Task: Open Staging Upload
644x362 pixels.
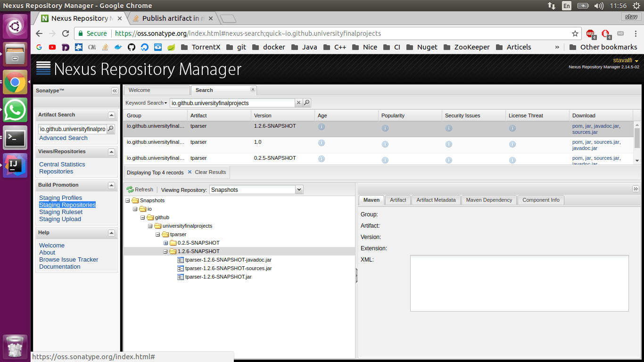Action: [x=60, y=219]
